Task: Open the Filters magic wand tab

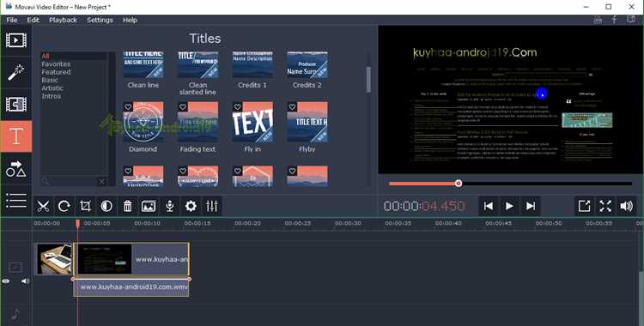Action: pyautogui.click(x=16, y=72)
